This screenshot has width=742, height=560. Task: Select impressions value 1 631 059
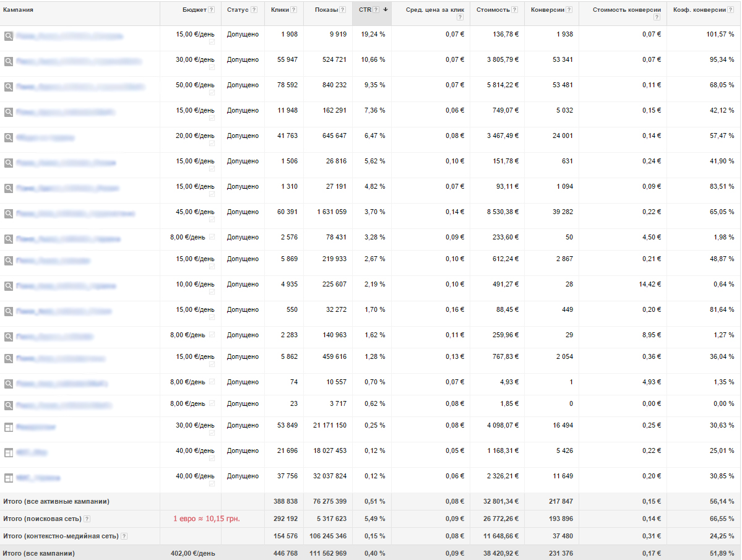point(332,212)
